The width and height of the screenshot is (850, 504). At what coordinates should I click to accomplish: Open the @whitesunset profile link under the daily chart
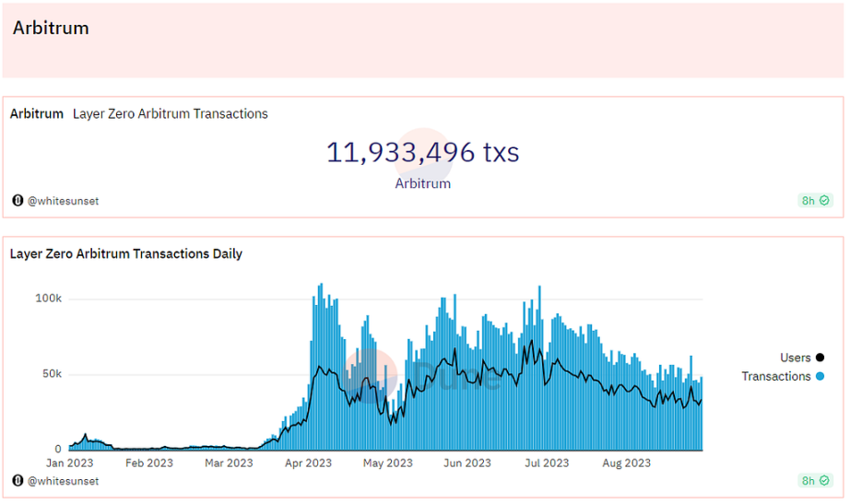tap(63, 481)
